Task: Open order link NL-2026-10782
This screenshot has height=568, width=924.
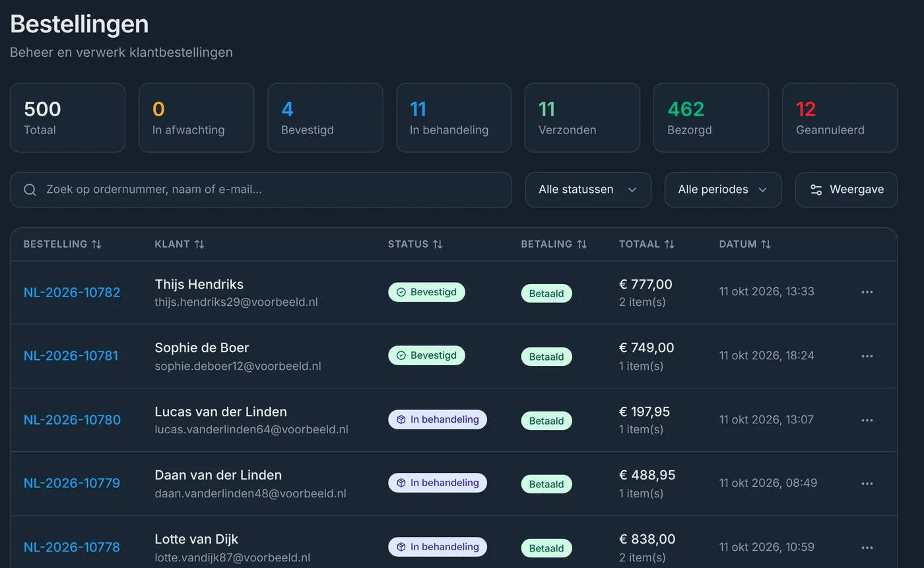Action: 72,293
